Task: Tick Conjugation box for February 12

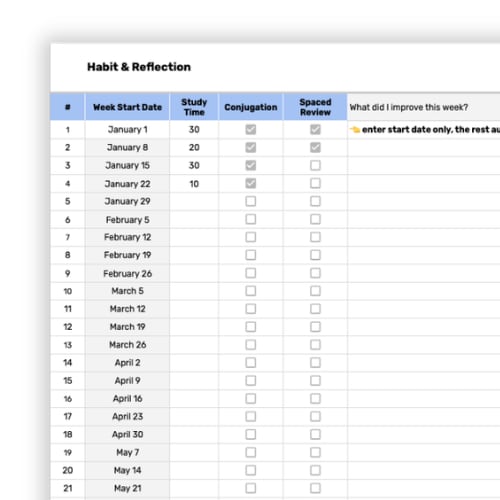Action: 251,237
